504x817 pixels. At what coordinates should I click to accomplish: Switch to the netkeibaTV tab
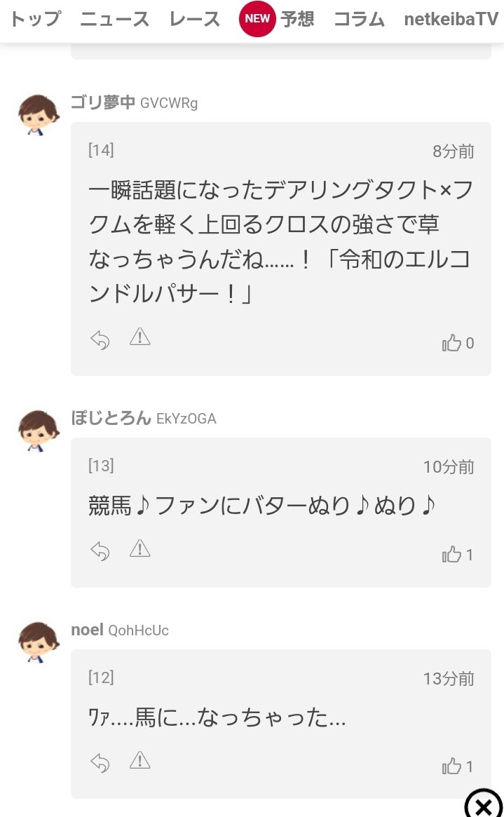tap(451, 19)
